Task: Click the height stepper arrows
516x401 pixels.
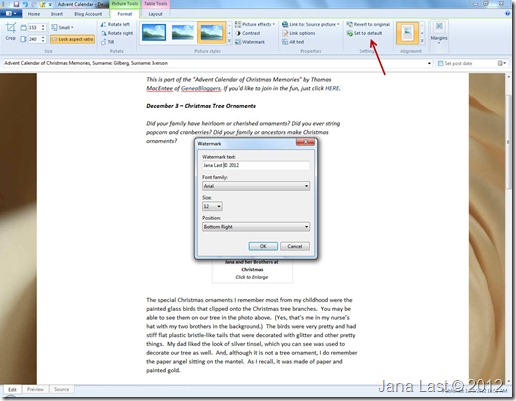Action: tap(43, 39)
